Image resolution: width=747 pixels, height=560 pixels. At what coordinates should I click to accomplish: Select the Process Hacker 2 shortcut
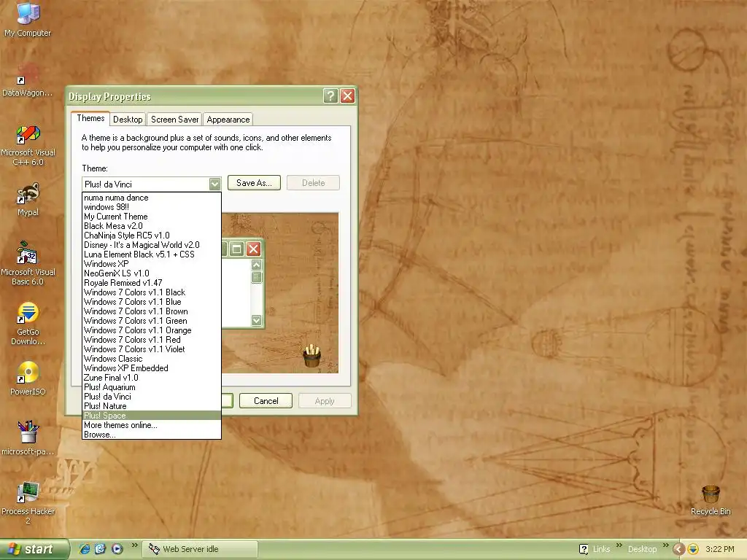point(28,503)
